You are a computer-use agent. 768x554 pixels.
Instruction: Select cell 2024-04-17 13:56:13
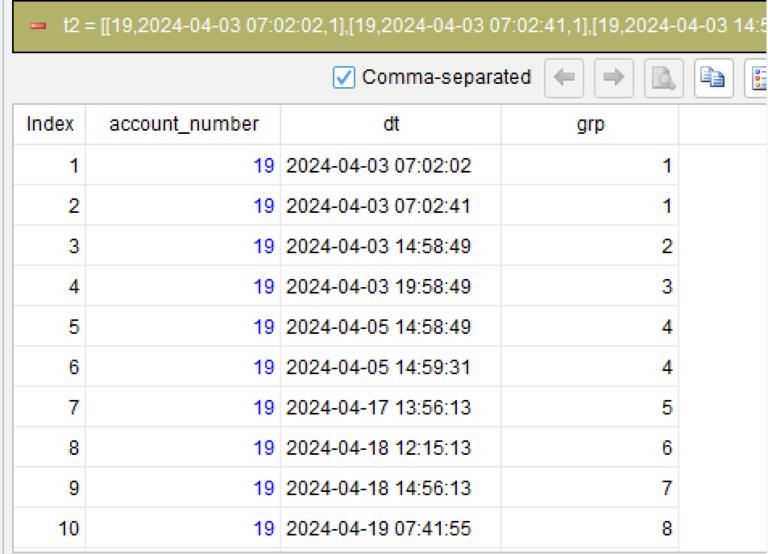click(391, 408)
